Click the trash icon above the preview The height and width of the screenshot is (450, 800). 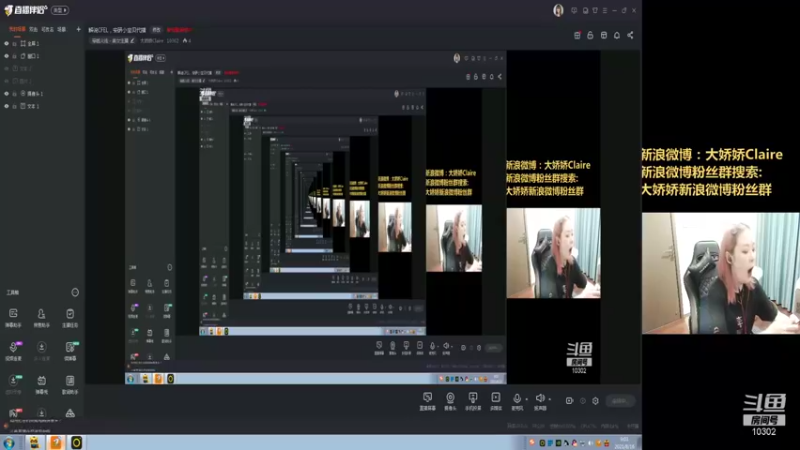577,35
